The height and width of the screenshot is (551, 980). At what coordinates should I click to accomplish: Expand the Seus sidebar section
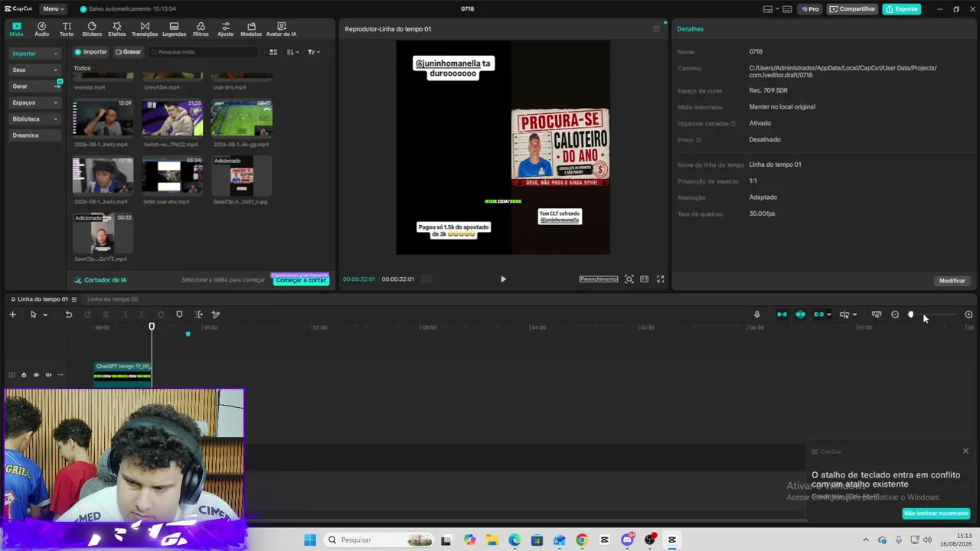[34, 70]
